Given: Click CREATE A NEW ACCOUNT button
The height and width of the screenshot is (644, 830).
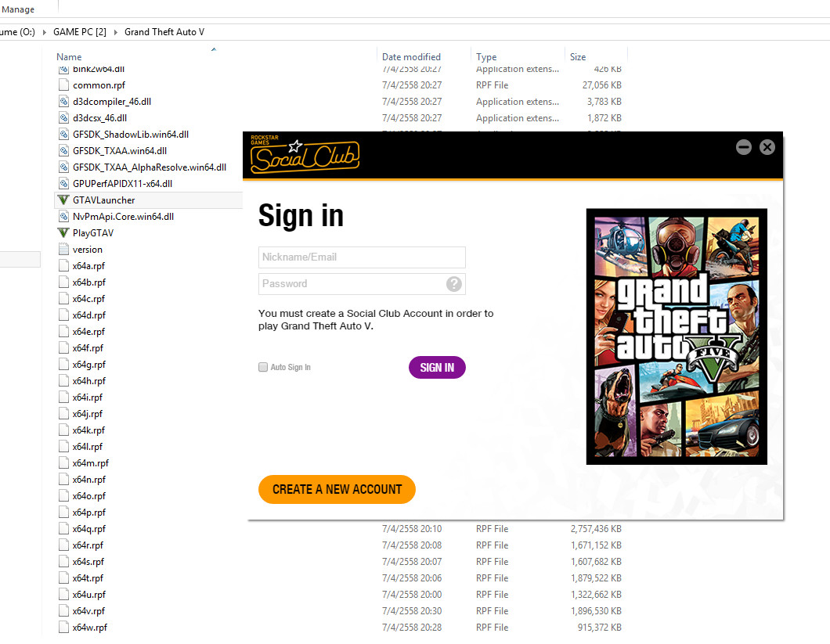Looking at the screenshot, I should click(x=337, y=490).
